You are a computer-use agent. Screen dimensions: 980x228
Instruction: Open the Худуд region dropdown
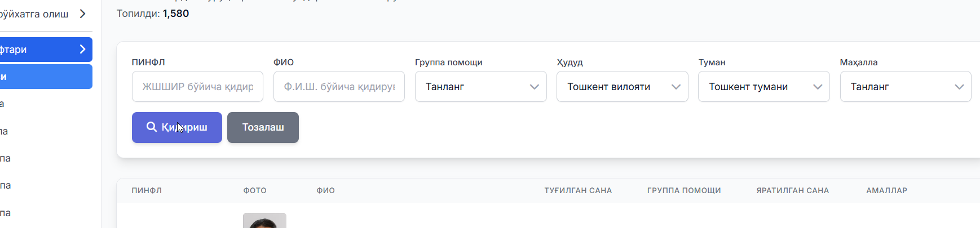tap(622, 87)
